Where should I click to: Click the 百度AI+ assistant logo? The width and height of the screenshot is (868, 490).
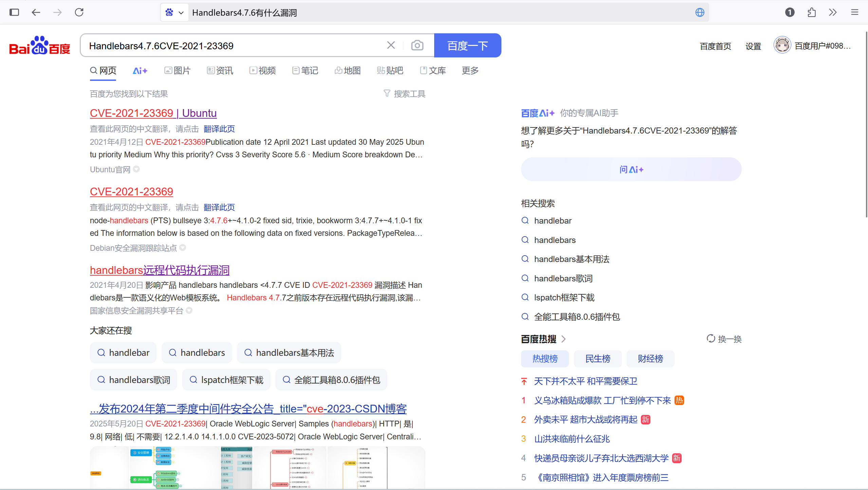coord(538,113)
